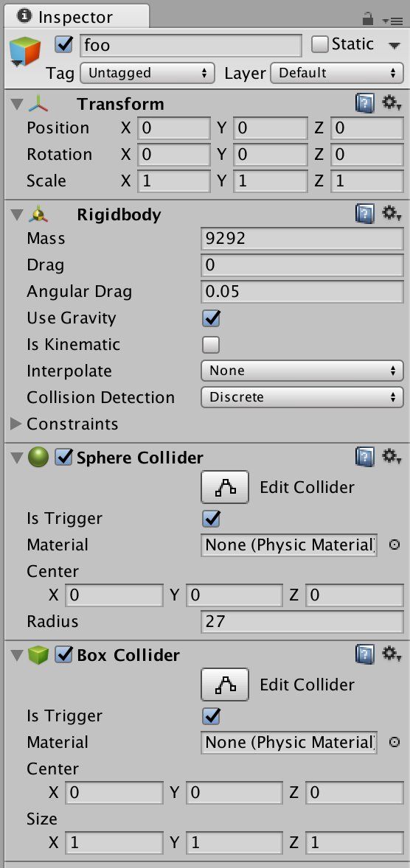The height and width of the screenshot is (868, 410).
Task: Open the Tag dropdown showing Untagged
Action: coord(147,73)
